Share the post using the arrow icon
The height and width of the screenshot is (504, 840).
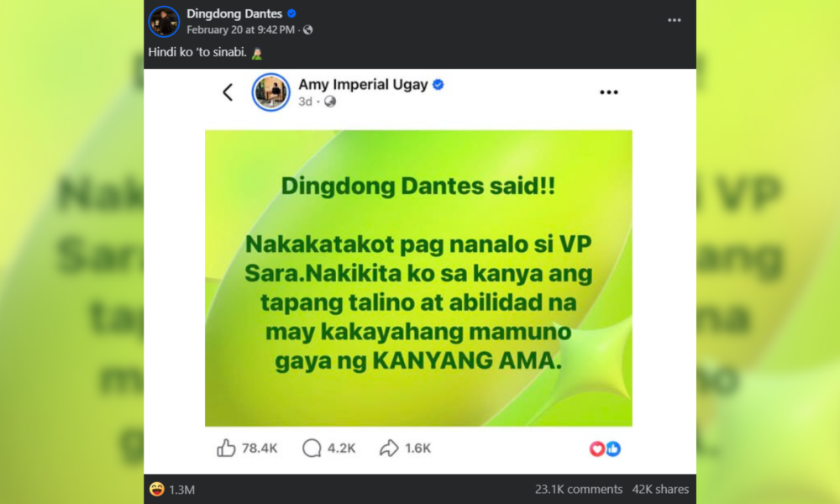(x=389, y=448)
